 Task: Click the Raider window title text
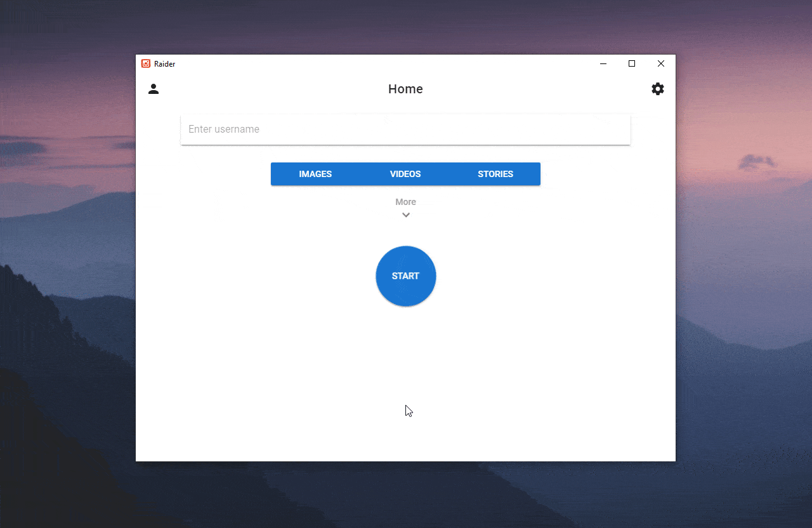click(164, 64)
